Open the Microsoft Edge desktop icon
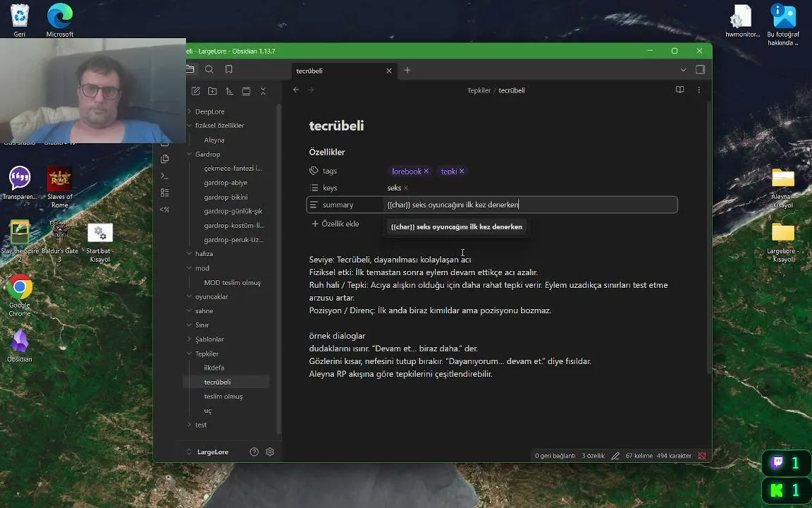 point(60,20)
